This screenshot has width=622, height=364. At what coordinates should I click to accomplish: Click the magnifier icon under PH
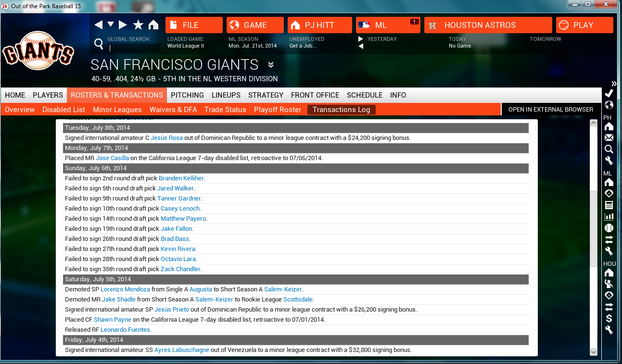(609, 150)
